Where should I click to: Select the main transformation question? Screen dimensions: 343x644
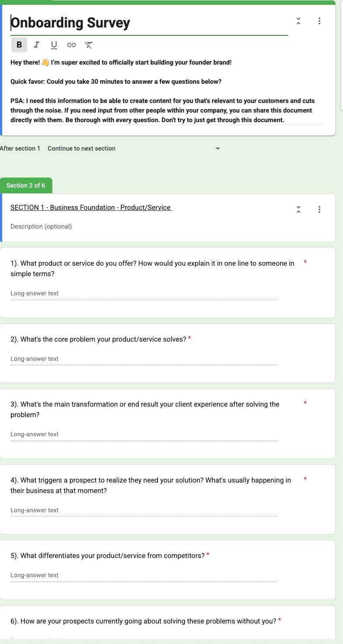(145, 409)
